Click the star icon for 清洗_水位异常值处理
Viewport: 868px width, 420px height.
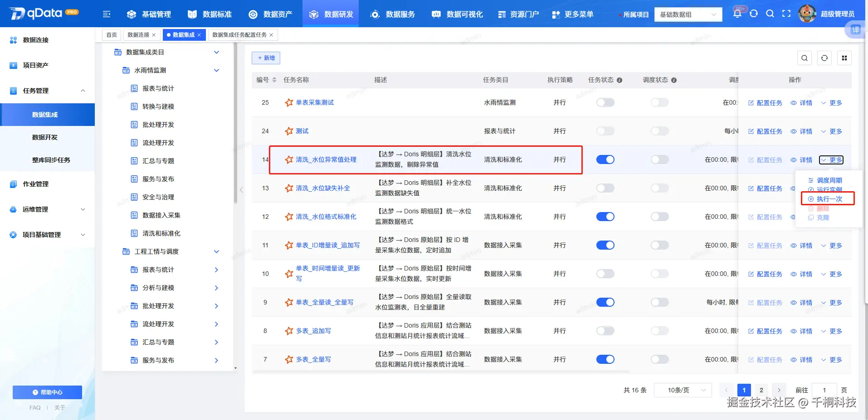(x=289, y=159)
